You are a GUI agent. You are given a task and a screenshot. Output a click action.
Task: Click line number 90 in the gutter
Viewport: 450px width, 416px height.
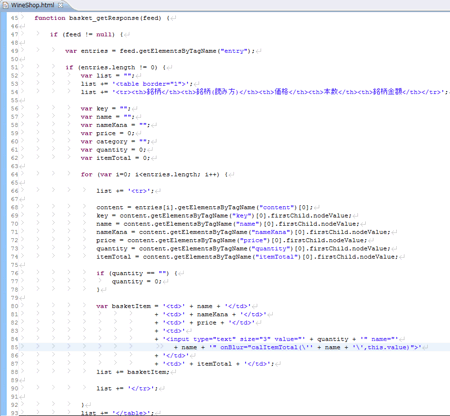[14, 388]
